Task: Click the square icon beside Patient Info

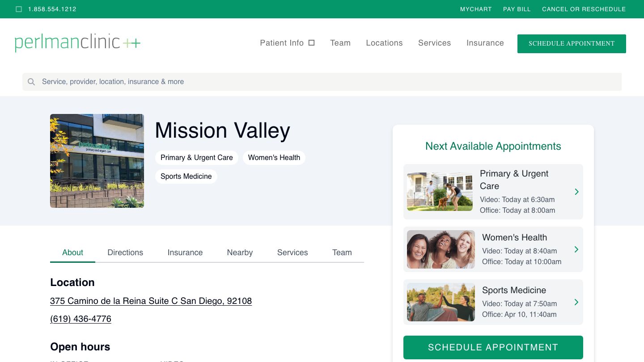Action: (x=311, y=42)
